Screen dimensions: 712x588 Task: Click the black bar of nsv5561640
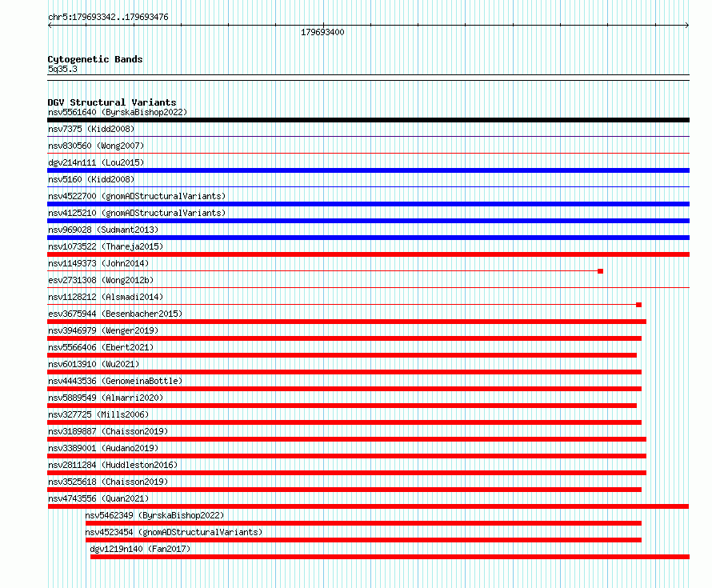pyautogui.click(x=368, y=120)
